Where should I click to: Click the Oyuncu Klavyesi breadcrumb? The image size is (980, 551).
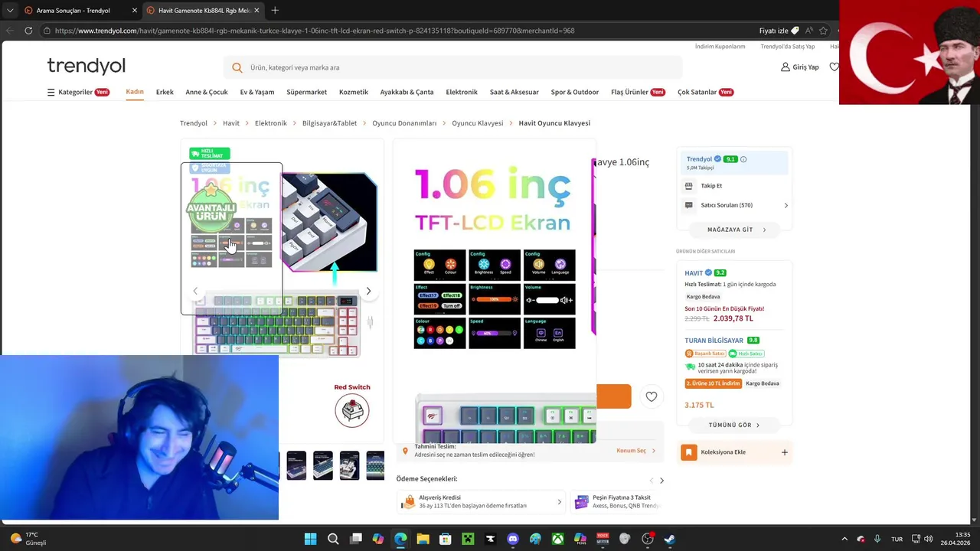coord(478,123)
